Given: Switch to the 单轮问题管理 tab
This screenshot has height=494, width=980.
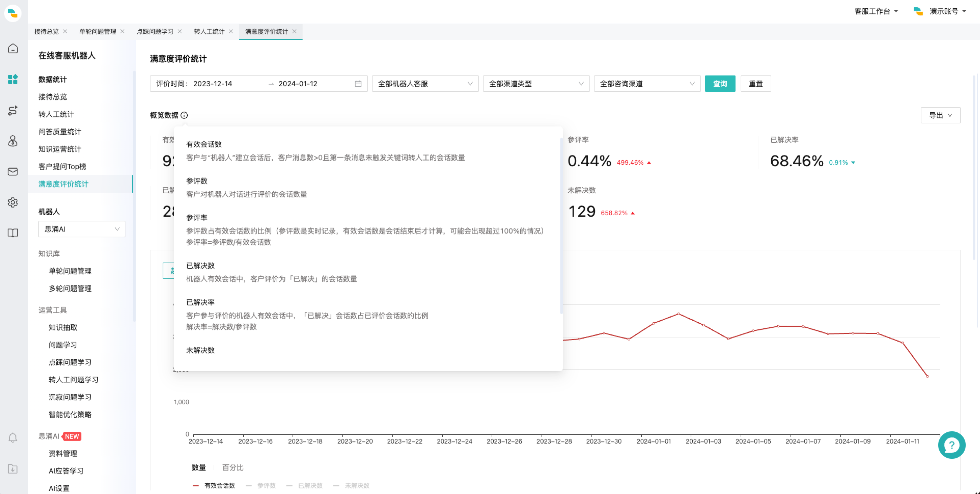Looking at the screenshot, I should [x=97, y=31].
